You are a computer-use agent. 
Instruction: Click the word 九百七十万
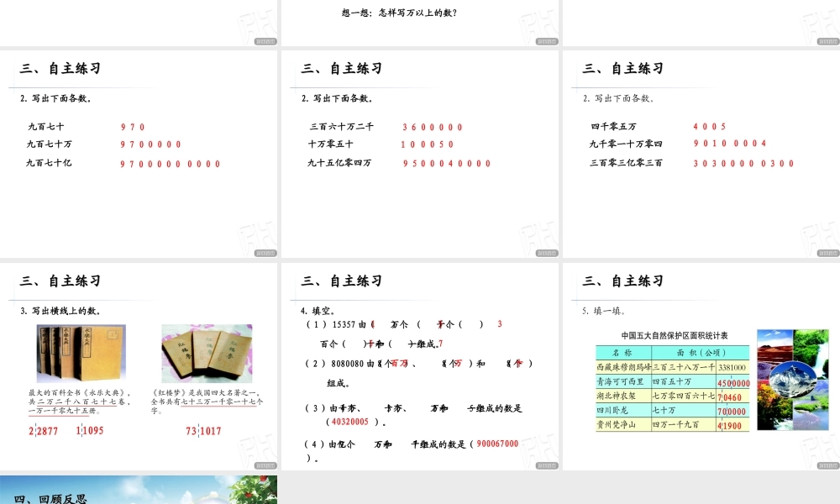[50, 144]
